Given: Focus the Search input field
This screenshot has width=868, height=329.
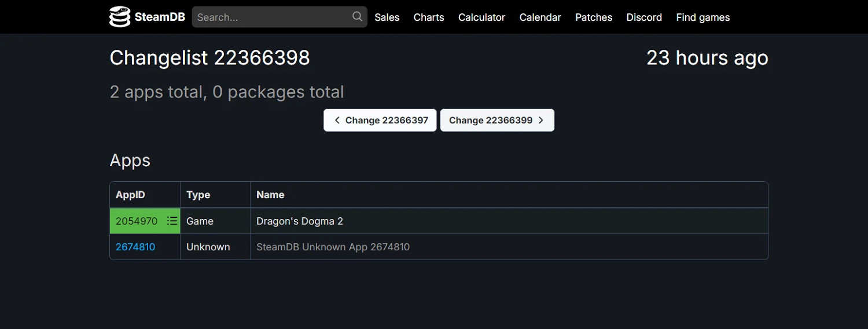Looking at the screenshot, I should 272,17.
